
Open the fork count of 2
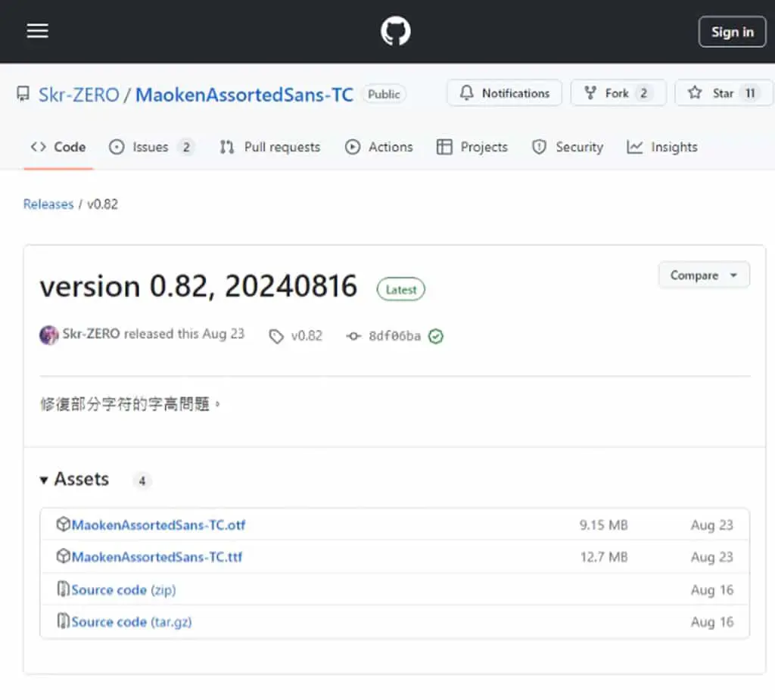click(643, 93)
